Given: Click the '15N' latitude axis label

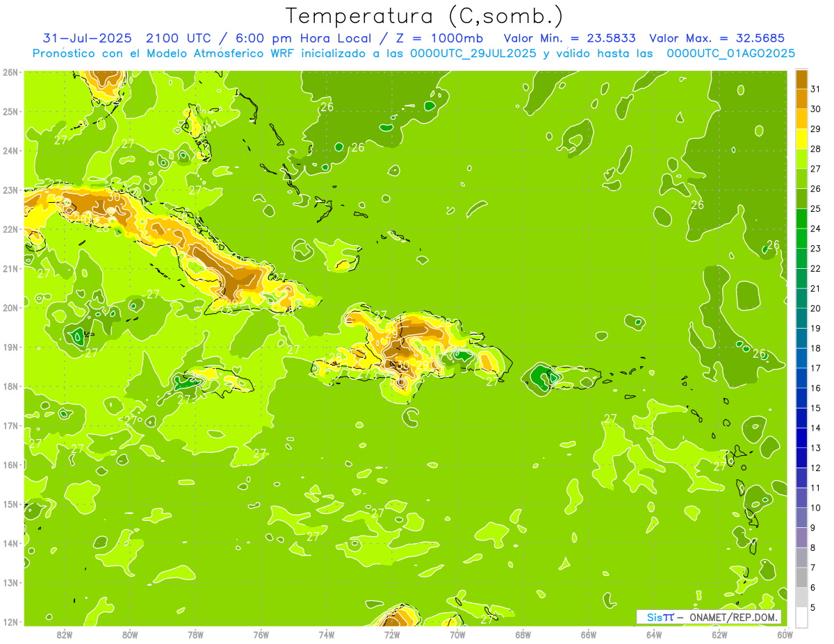Looking at the screenshot, I should [x=10, y=504].
